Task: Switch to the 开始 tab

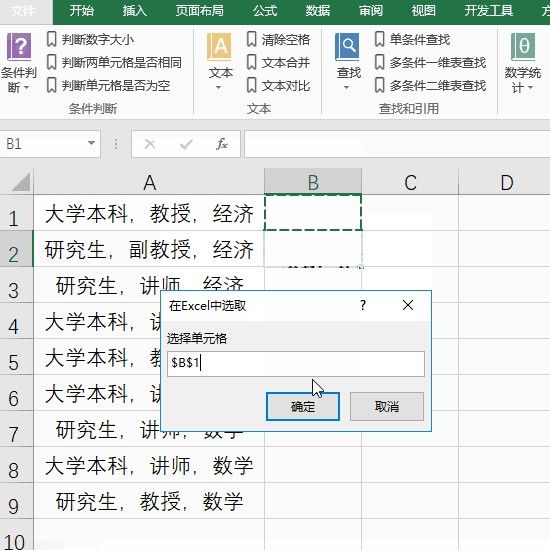Action: (x=81, y=11)
